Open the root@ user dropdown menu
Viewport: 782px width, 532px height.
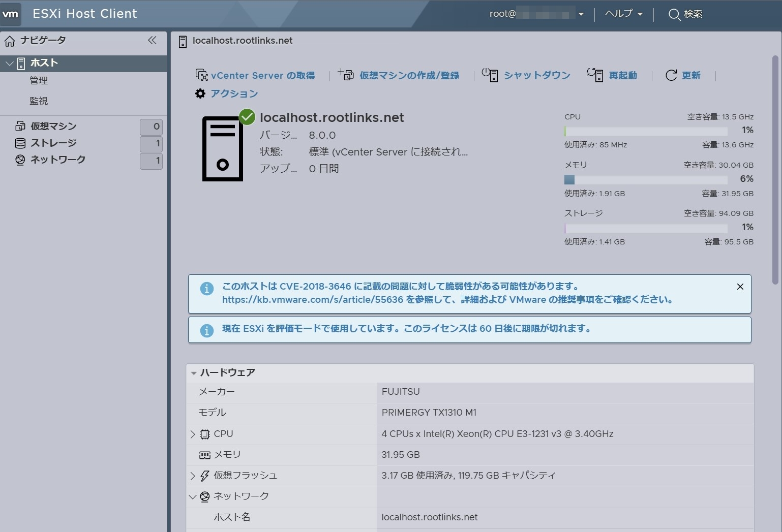click(536, 14)
